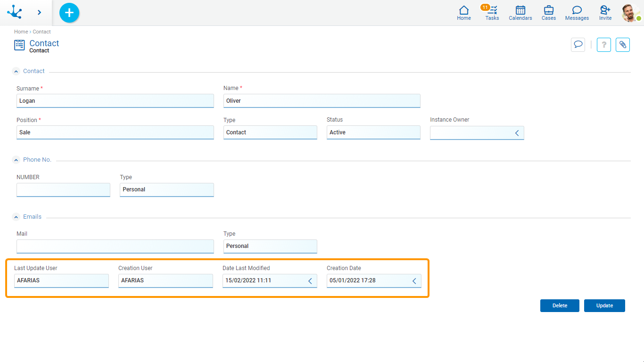Open the Calendars icon
Image resolution: width=644 pixels, height=362 pixels.
click(520, 12)
